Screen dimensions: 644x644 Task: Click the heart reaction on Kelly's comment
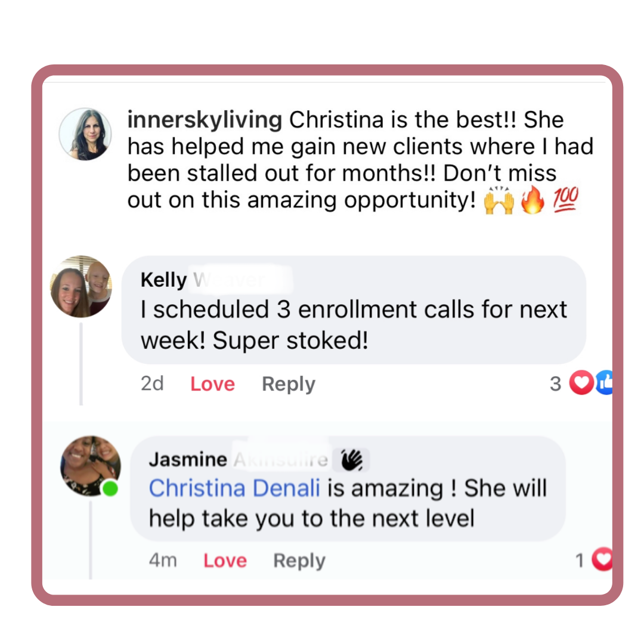tap(581, 382)
